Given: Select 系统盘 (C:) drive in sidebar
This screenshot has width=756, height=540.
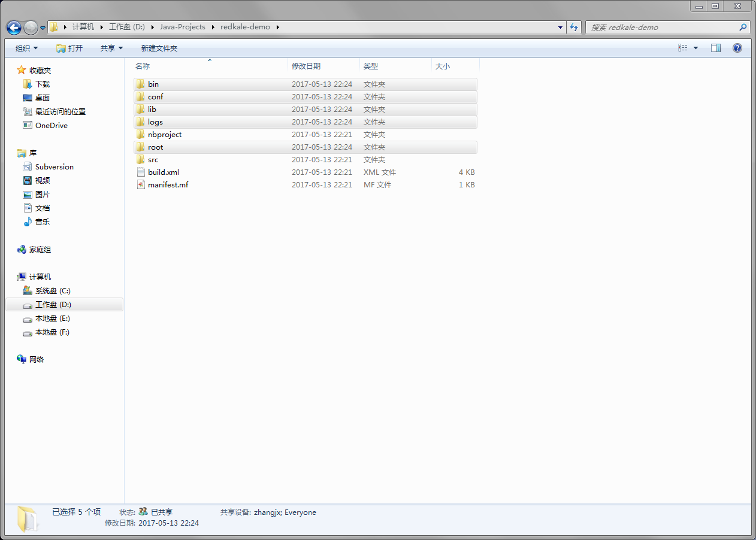Looking at the screenshot, I should [x=53, y=291].
